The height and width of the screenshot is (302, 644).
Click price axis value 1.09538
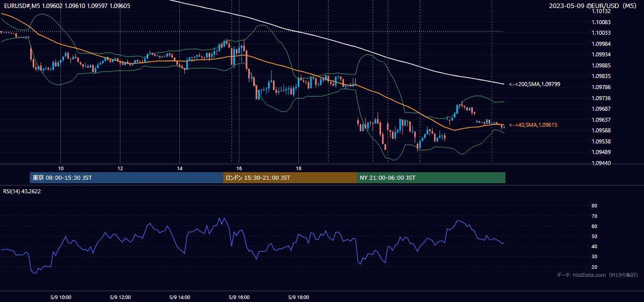[601, 141]
